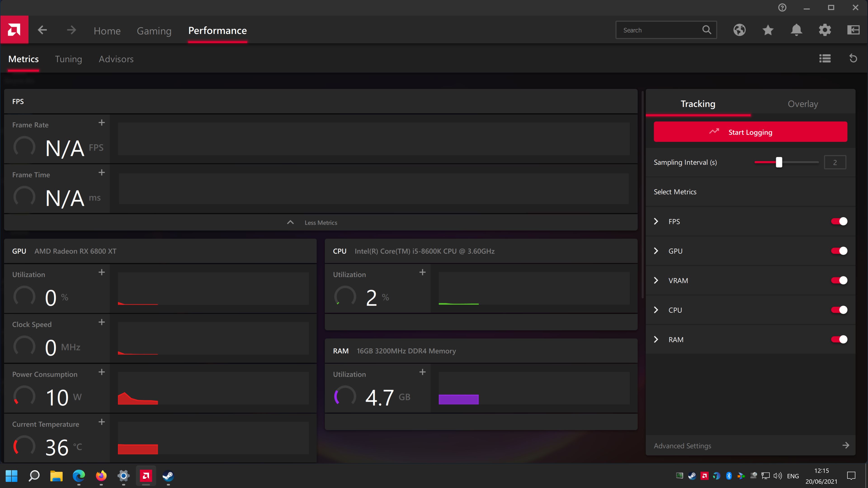Add GPU Power Consumption metric with plus
Image resolution: width=868 pixels, height=488 pixels.
coord(101,372)
